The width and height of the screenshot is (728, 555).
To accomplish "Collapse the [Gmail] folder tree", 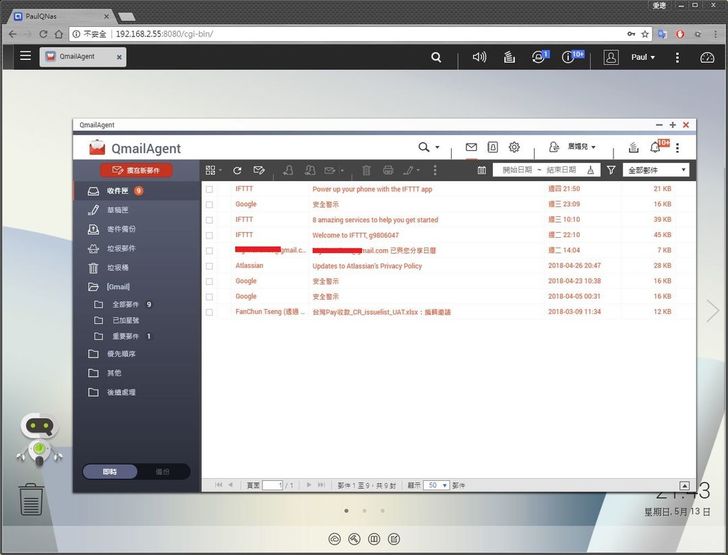I will pyautogui.click(x=93, y=287).
